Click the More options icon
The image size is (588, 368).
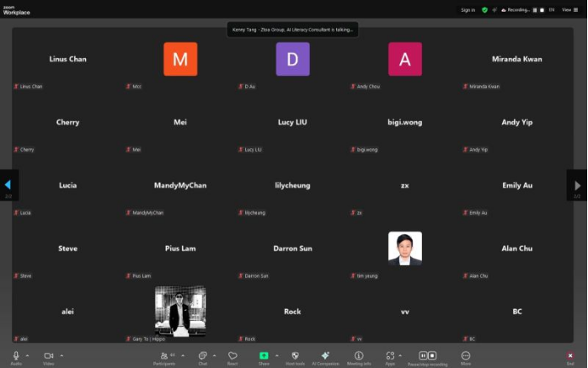[465, 355]
